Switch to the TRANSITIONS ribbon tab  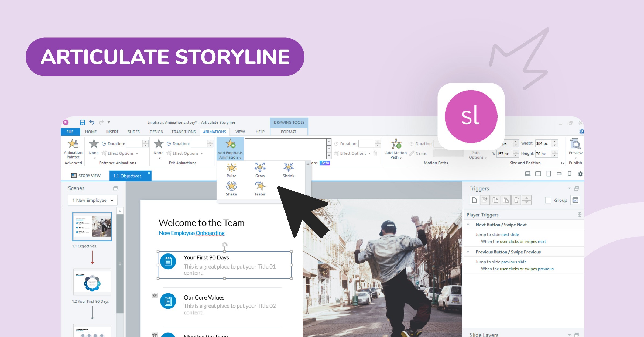(x=184, y=132)
